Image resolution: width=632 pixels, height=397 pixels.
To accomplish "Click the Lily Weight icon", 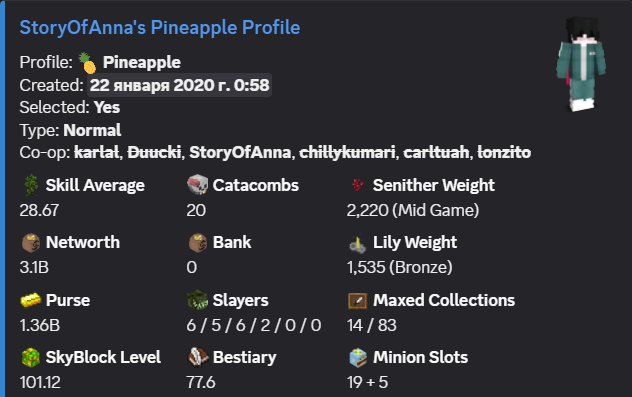I will tap(358, 243).
